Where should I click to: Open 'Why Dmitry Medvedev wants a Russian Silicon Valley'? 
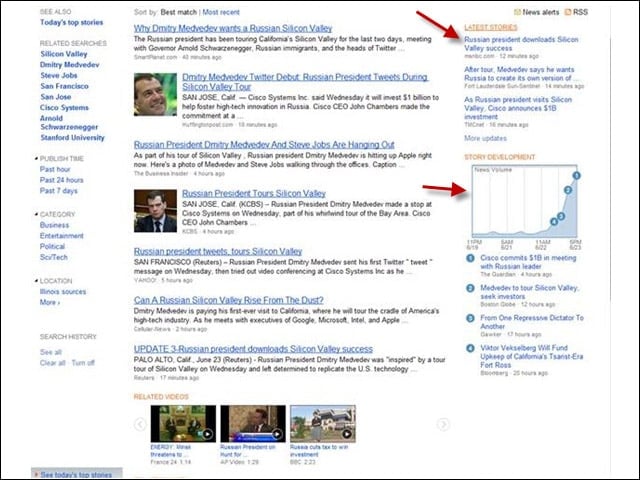[233, 29]
